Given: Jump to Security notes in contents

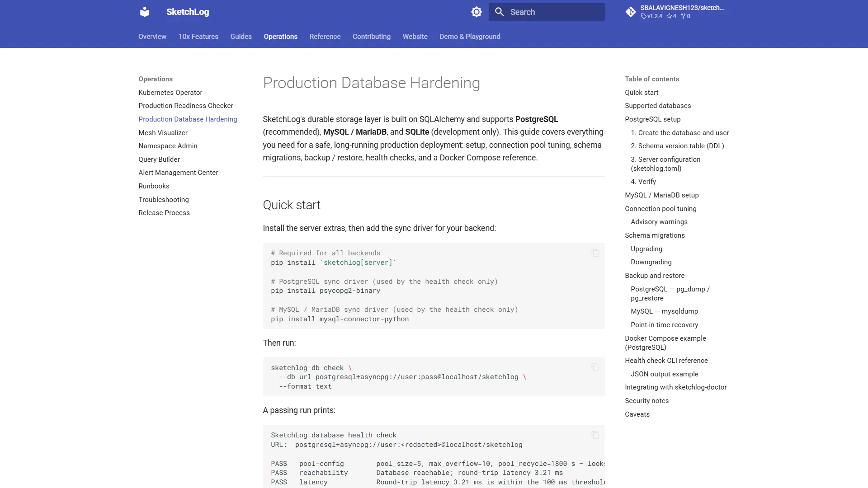Looking at the screenshot, I should click(x=646, y=401).
